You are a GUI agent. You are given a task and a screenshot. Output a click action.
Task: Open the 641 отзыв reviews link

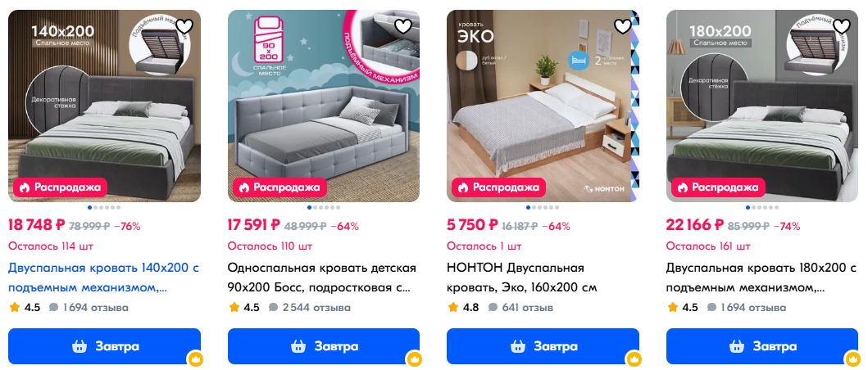[521, 308]
